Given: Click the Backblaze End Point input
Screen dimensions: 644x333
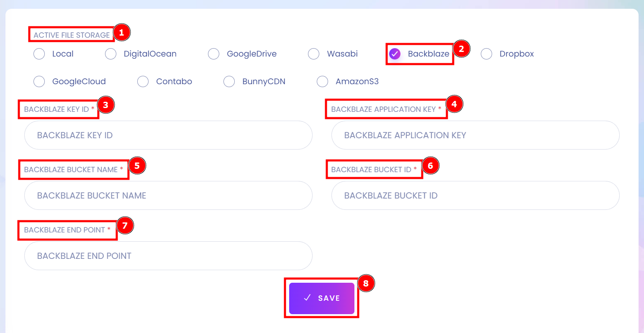Looking at the screenshot, I should [168, 256].
